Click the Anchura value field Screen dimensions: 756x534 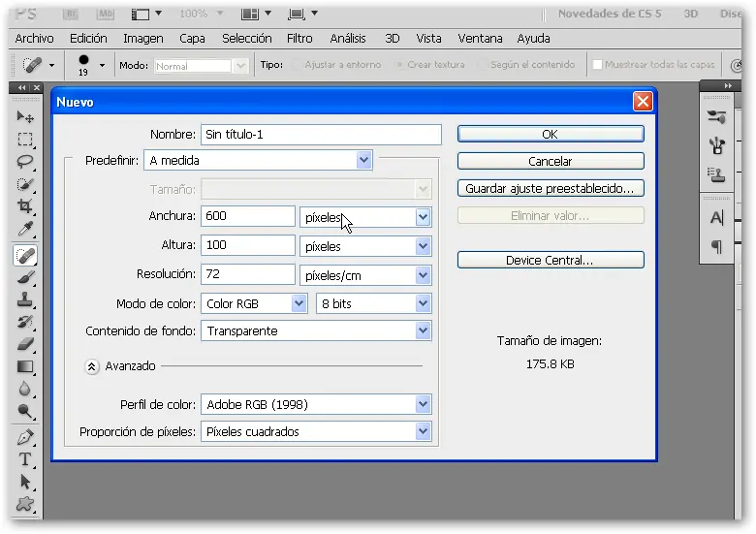click(248, 216)
